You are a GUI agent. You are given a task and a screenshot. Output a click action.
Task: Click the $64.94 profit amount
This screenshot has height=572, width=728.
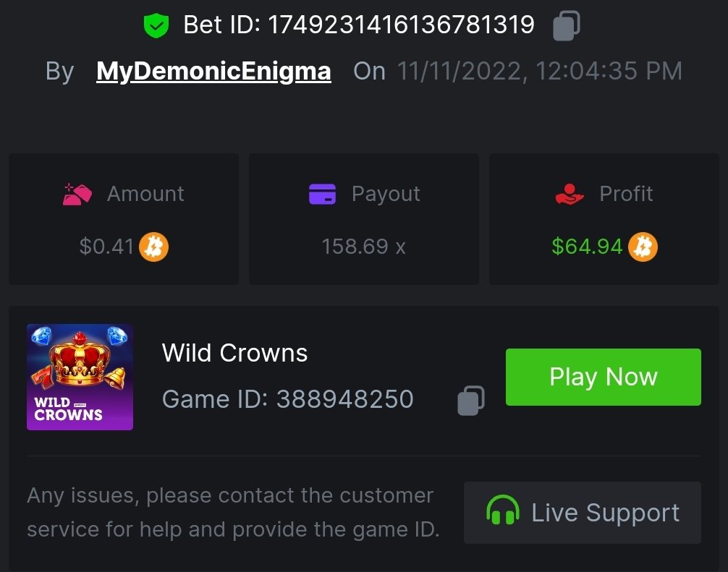587,247
